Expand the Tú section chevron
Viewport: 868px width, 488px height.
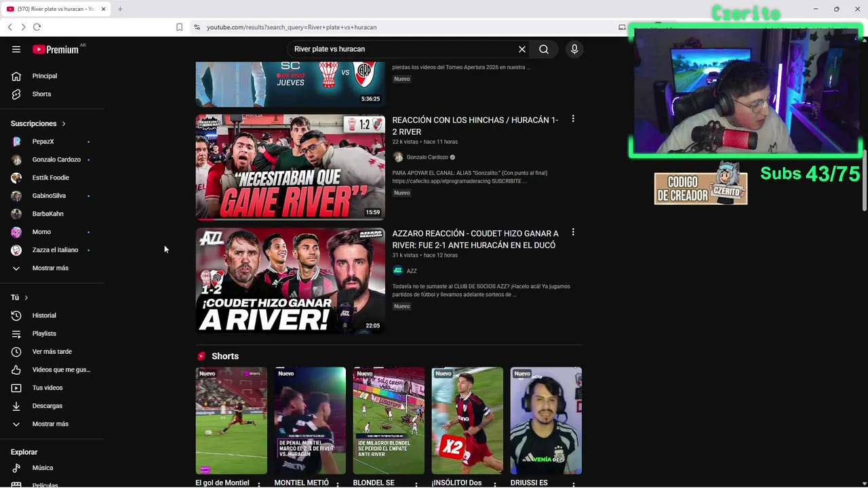tap(26, 298)
